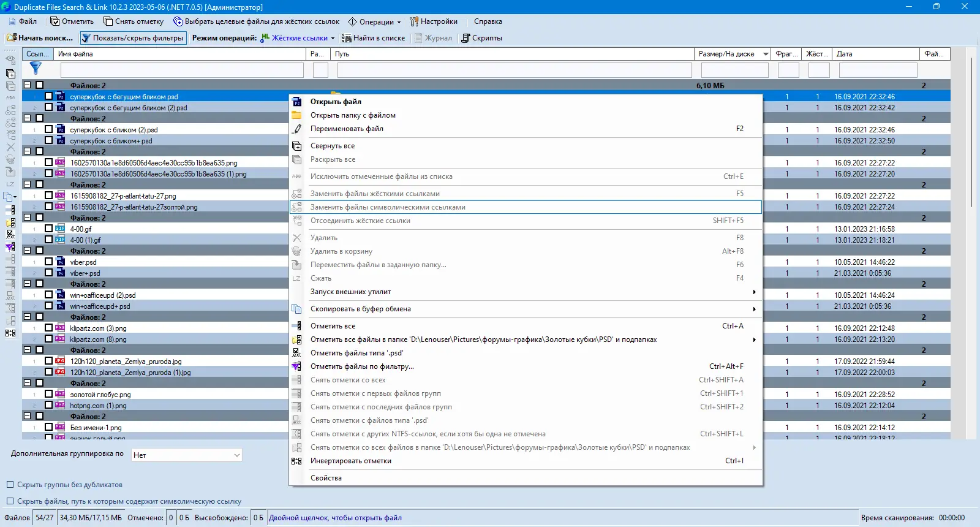
Task: Click status text 'Двойной щелчок, чтобы открыть файл'
Action: [335, 518]
